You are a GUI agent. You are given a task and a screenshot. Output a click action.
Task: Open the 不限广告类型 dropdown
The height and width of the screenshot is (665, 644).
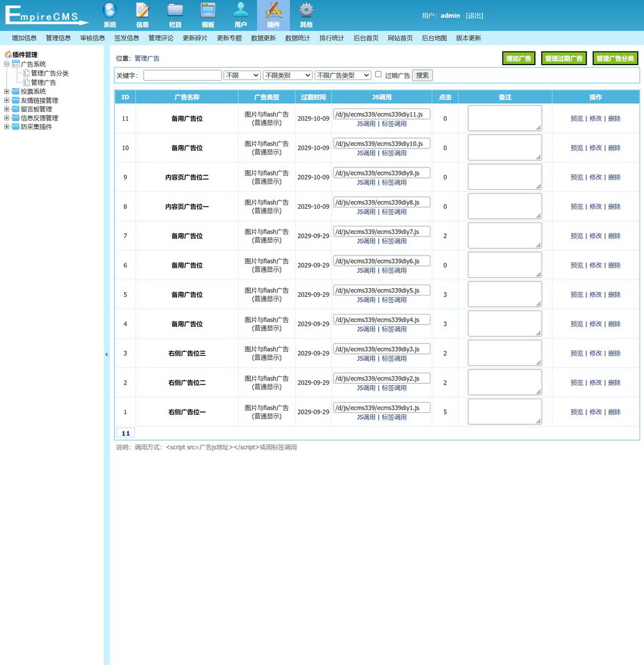click(343, 75)
